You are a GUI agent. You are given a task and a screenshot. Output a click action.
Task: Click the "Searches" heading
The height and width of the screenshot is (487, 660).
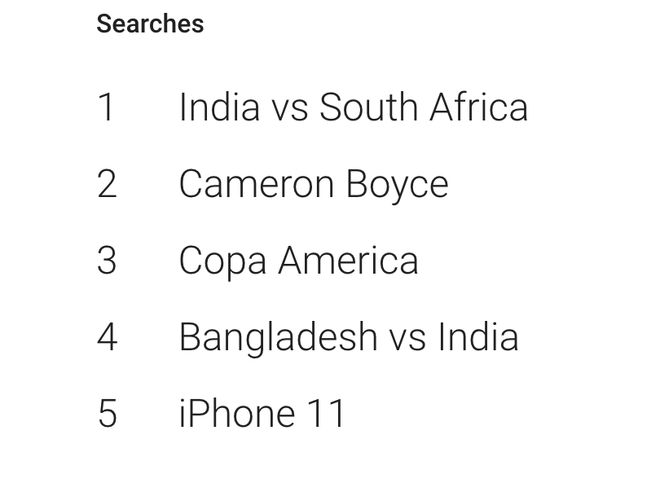(x=150, y=24)
